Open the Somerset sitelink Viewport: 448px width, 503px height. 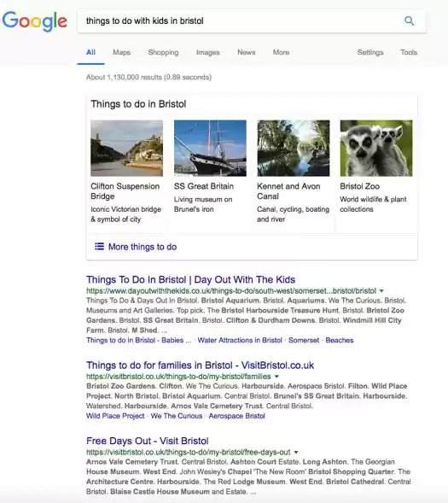(304, 340)
